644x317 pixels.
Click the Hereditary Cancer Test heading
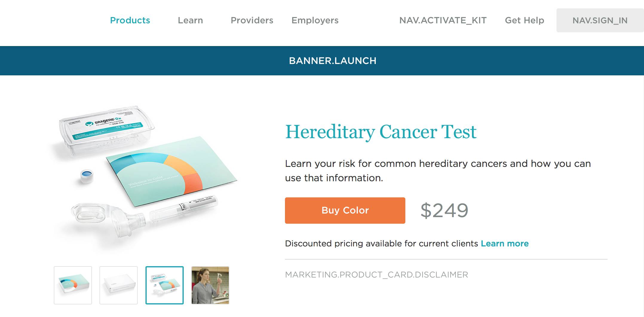click(381, 132)
